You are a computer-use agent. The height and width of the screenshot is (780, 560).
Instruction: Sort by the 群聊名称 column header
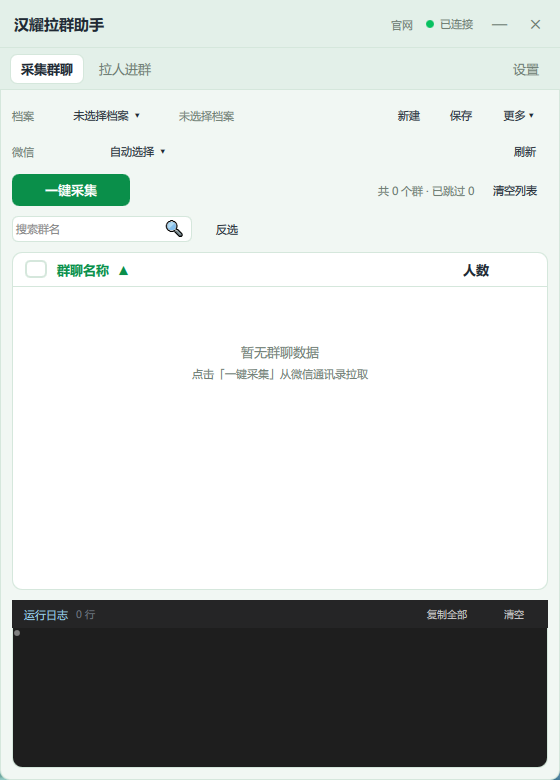pos(83,271)
